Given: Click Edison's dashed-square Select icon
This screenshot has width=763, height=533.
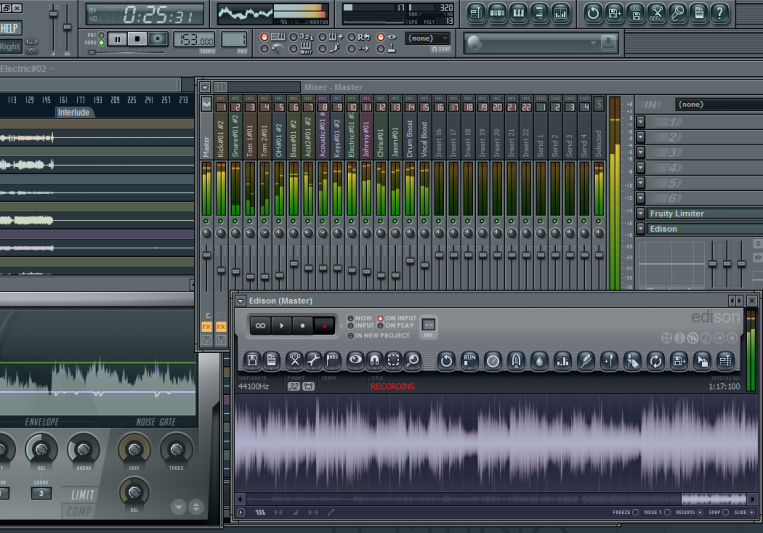Looking at the screenshot, I should click(393, 361).
